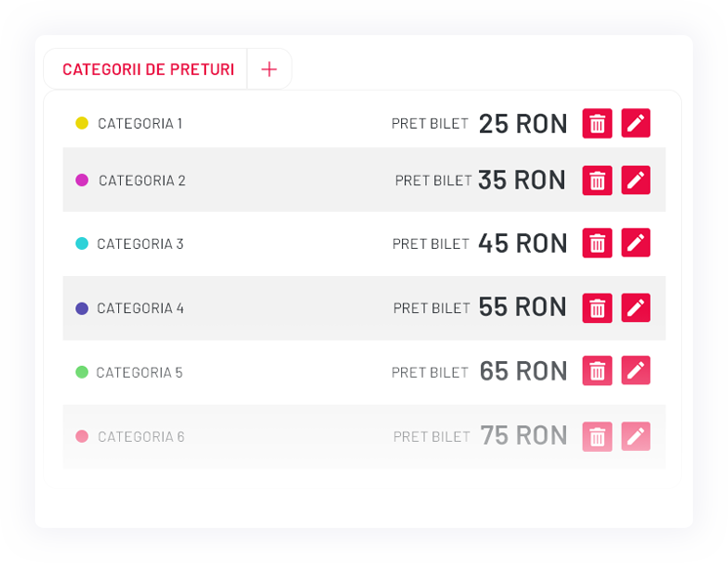The image size is (728, 563).
Task: Edit Categoria 5 using pencil icon
Action: tap(635, 371)
